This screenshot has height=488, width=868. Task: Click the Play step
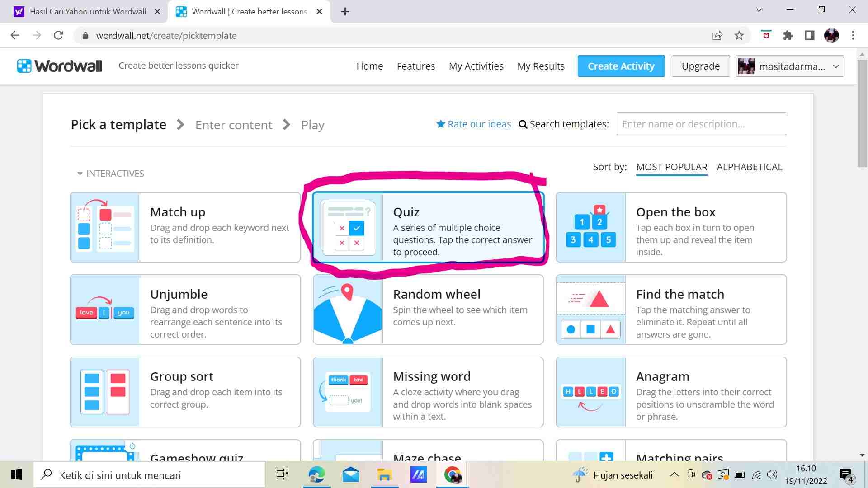click(x=313, y=125)
